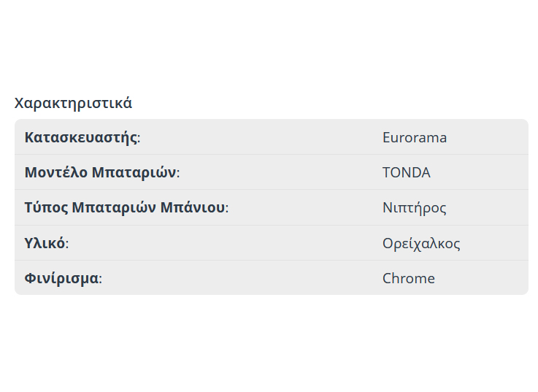
Task: Select the Eurorama manufacturer value
Action: 414,137
